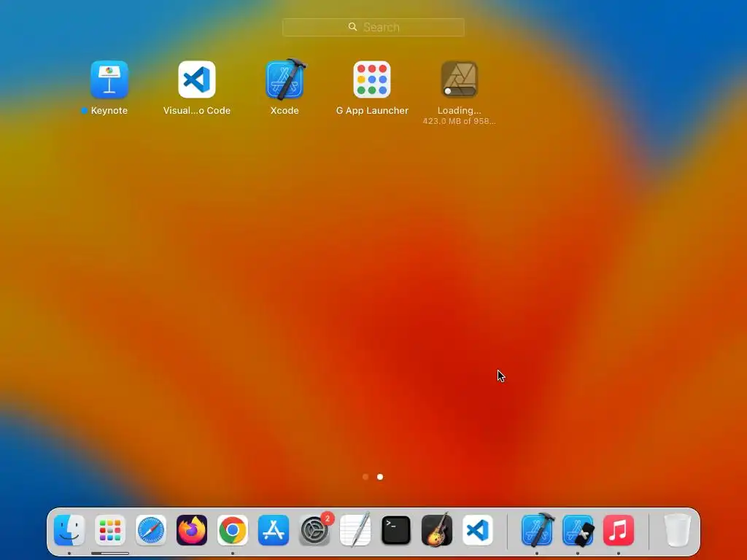Open Xcode app in Launchpad grid
Viewport: 747px width, 560px height.
pyautogui.click(x=285, y=79)
